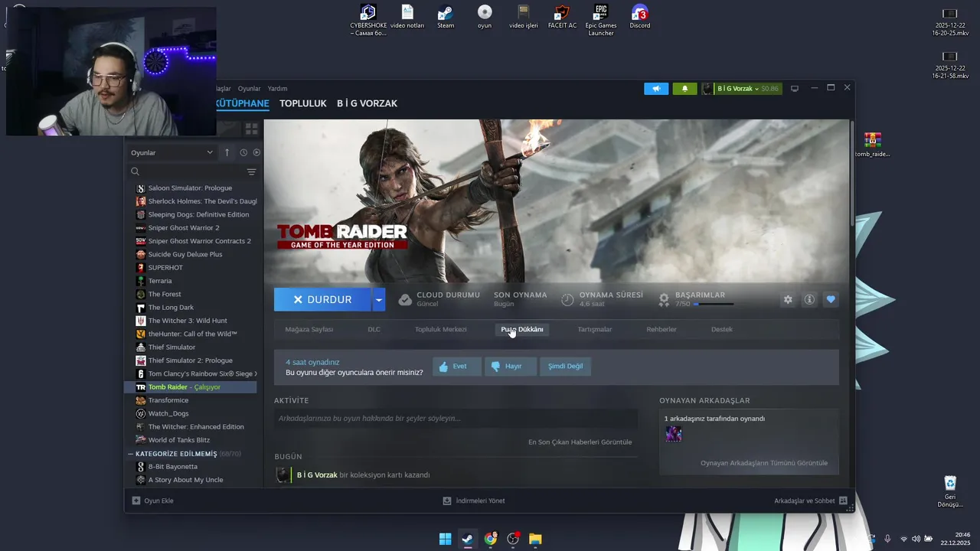Open the green notifications bell

coord(684,89)
